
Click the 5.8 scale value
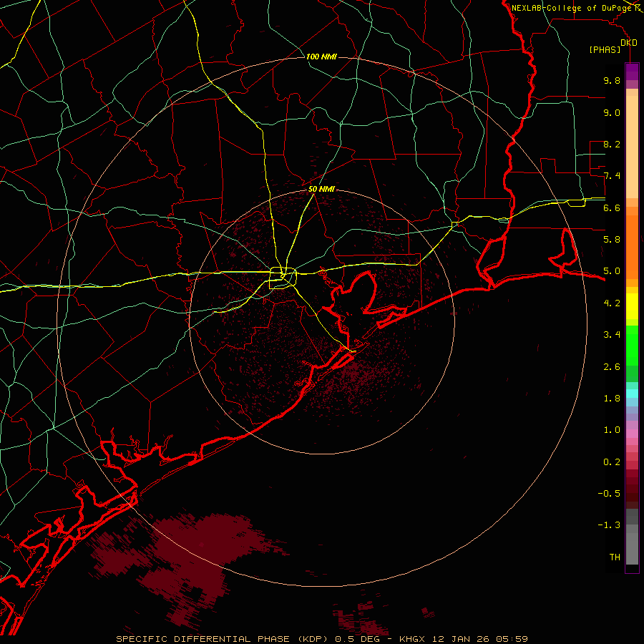[x=612, y=240]
